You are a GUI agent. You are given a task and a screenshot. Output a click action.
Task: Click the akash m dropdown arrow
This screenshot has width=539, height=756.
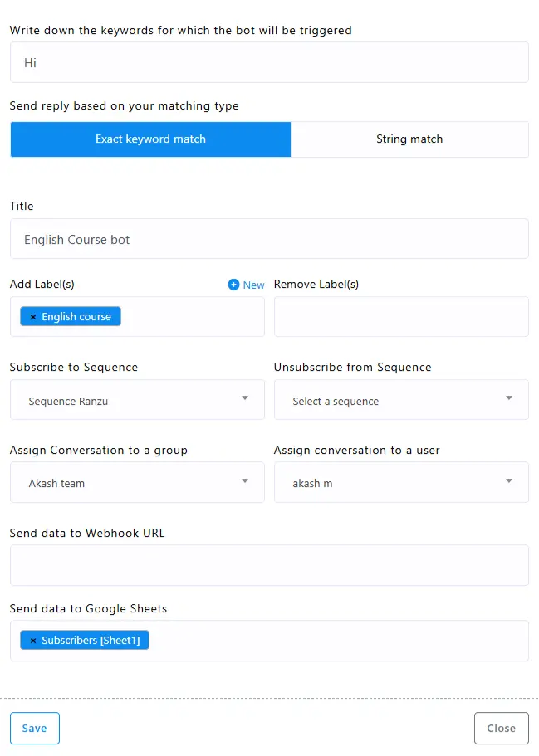(x=509, y=481)
